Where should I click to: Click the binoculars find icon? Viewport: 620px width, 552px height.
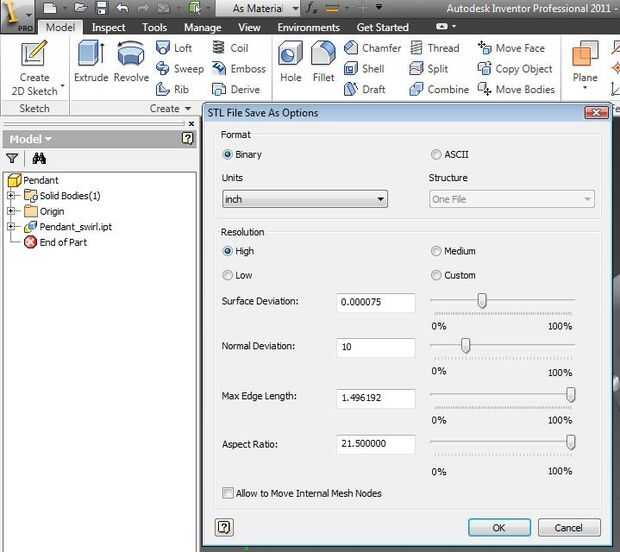[39, 159]
